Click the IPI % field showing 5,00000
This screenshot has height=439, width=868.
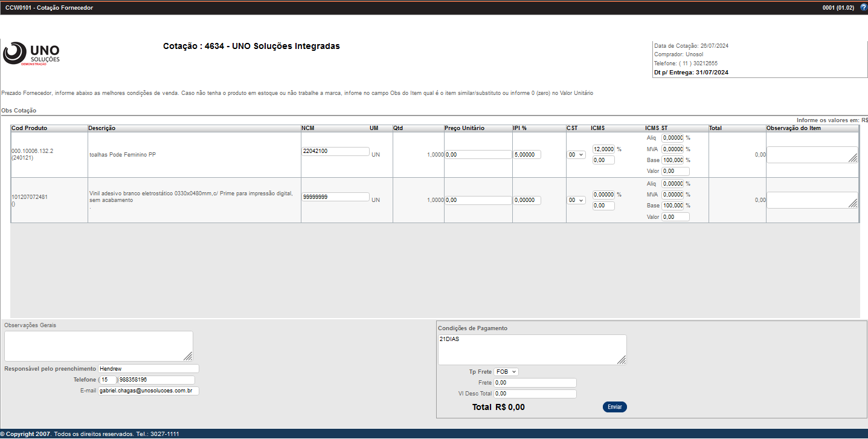[x=527, y=155]
